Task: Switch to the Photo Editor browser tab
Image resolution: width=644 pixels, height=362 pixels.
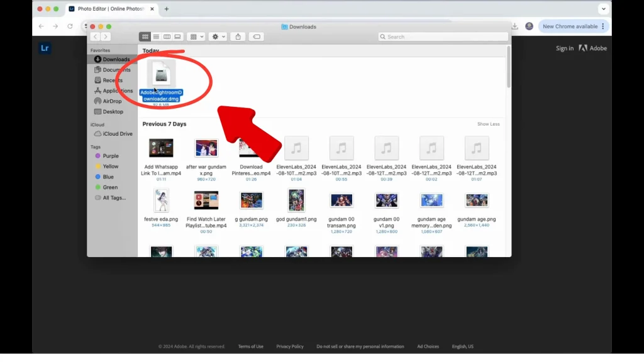Action: coord(110,9)
